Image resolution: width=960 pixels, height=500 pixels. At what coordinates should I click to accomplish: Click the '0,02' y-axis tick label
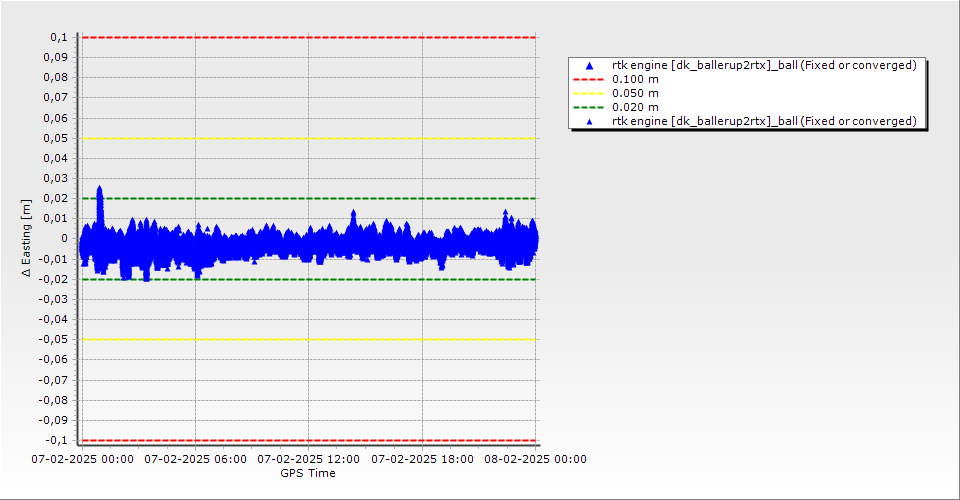(x=56, y=198)
